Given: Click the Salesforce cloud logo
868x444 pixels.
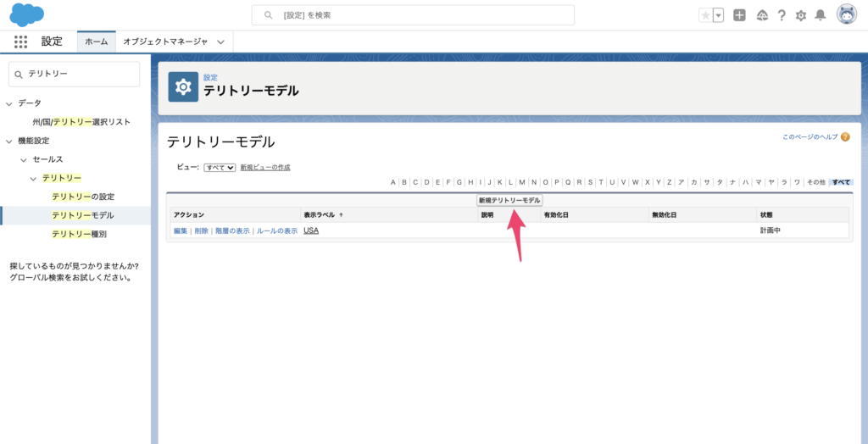Looking at the screenshot, I should tap(27, 15).
